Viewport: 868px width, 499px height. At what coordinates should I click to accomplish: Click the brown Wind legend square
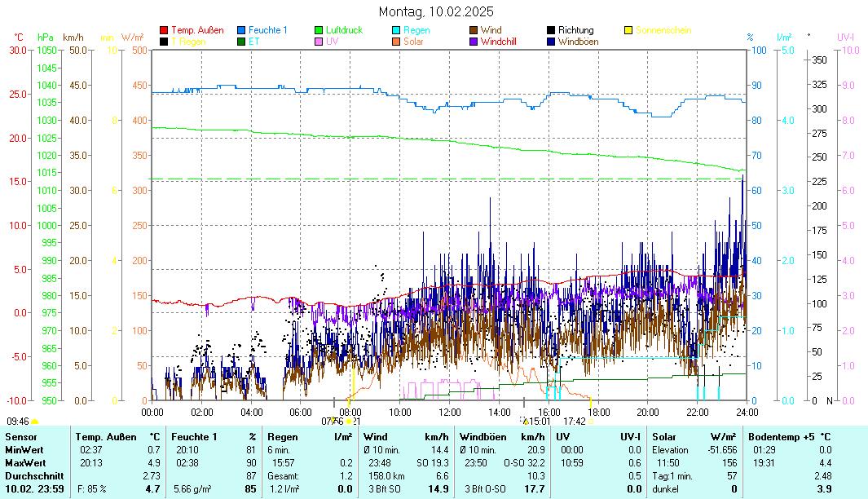coord(474,30)
